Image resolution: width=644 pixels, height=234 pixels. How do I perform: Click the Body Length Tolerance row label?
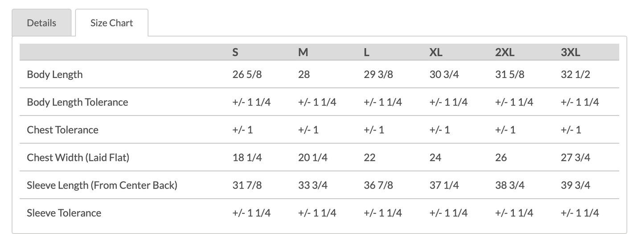click(78, 102)
